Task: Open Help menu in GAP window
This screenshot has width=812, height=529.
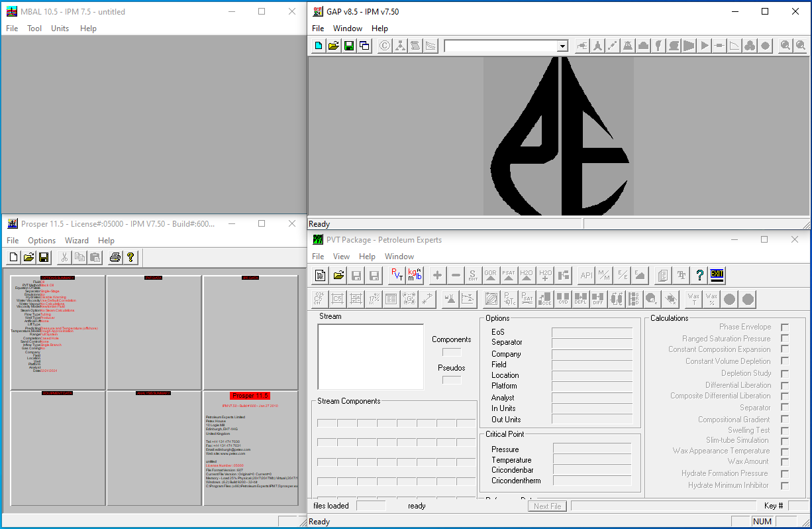Action: pyautogui.click(x=380, y=29)
